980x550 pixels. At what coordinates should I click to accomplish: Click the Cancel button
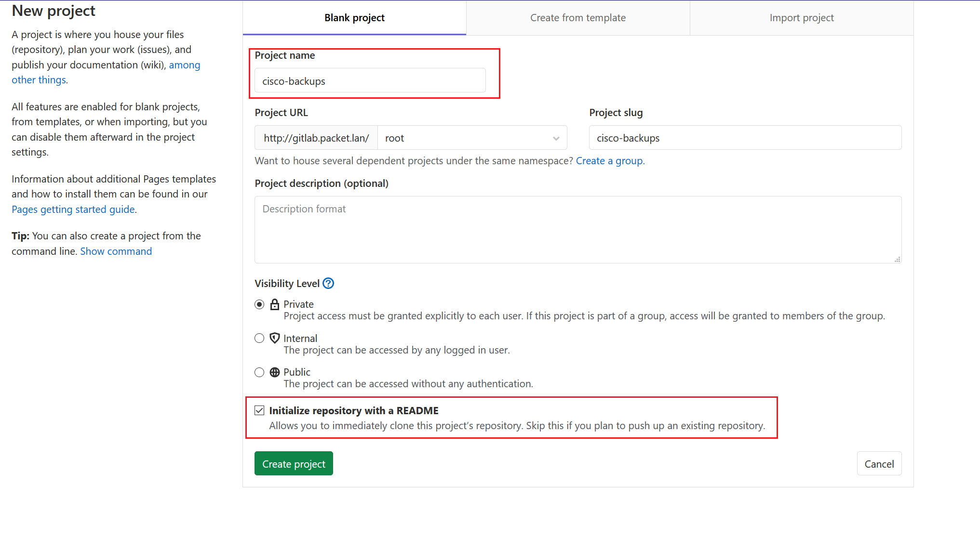pyautogui.click(x=879, y=464)
